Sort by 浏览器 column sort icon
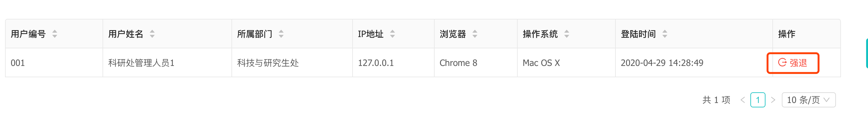The image size is (868, 130). 475,34
